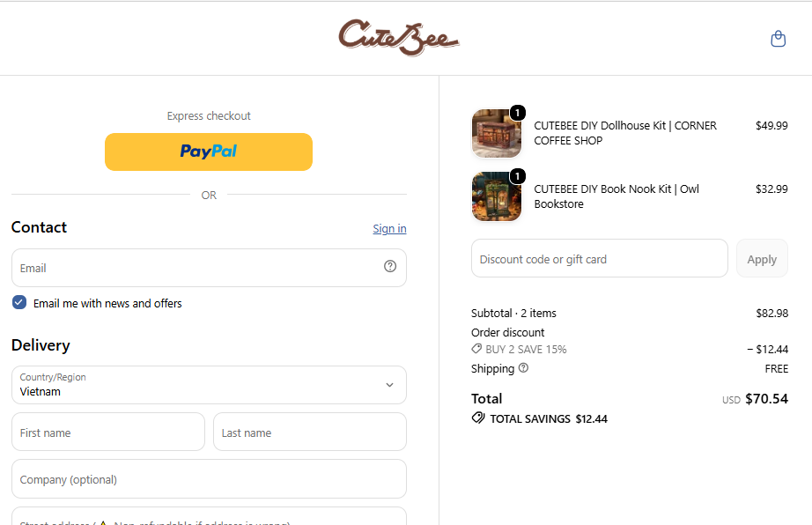Click the Shipping info question icon
This screenshot has height=525, width=812.
tap(523, 367)
